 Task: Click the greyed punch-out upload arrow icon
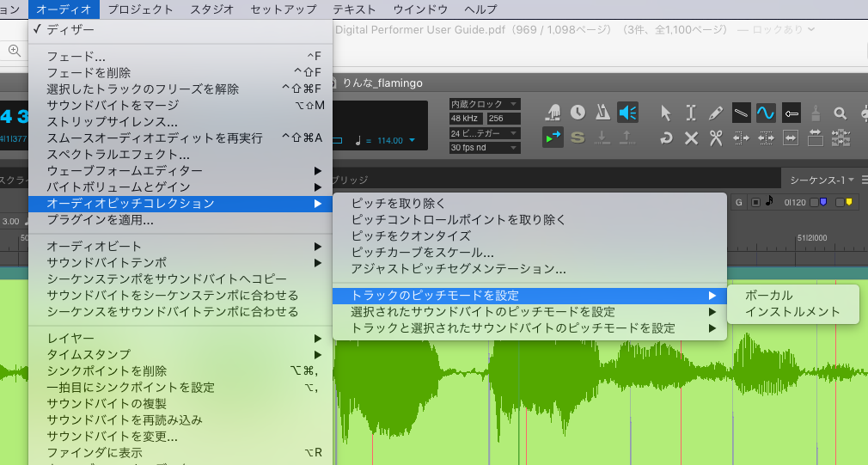click(627, 138)
